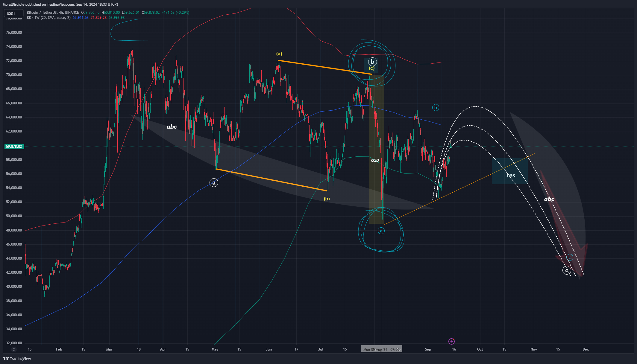Screen dimensions: 637x364
Task: Click the 76,000.00 price axis label
Action: (x=14, y=33)
